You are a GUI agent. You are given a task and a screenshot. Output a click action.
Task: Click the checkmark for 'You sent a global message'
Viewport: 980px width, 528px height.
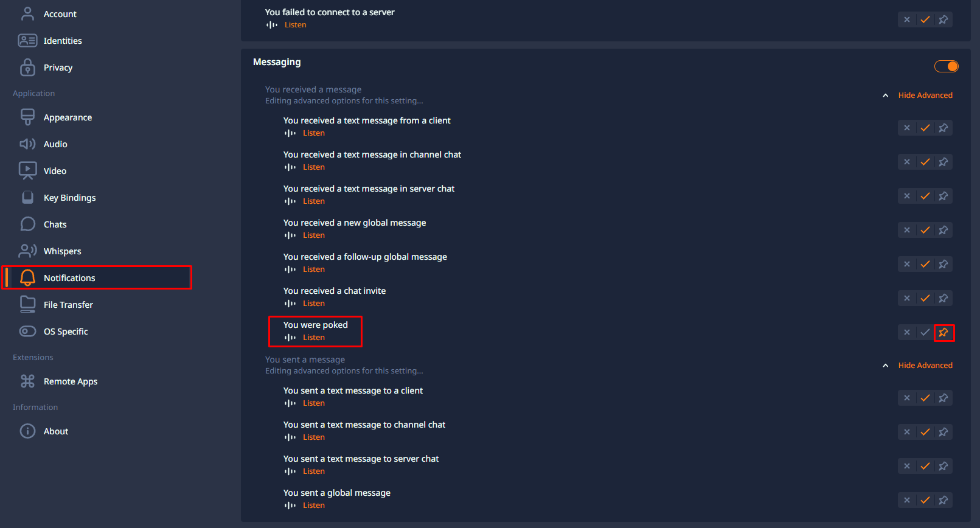925,500
